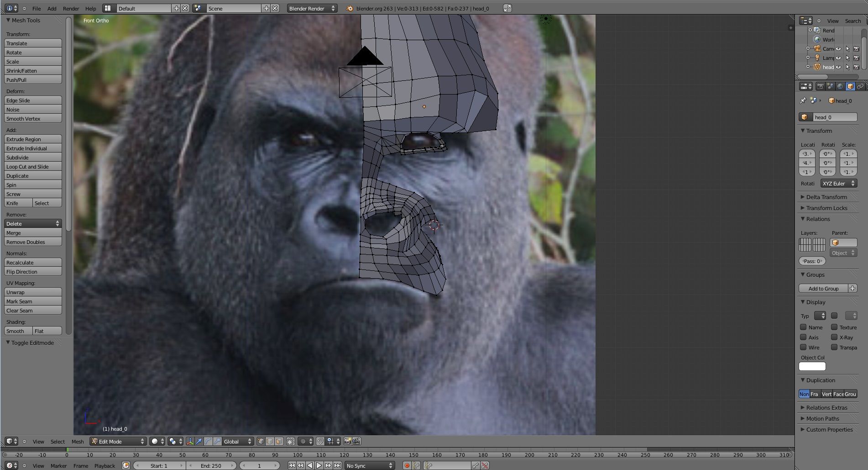Switch to World properties globe icon

[840, 86]
